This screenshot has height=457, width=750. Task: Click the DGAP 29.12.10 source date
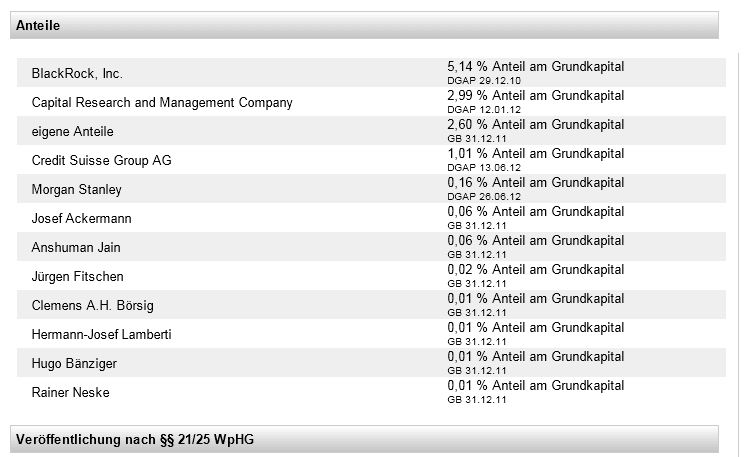(484, 81)
